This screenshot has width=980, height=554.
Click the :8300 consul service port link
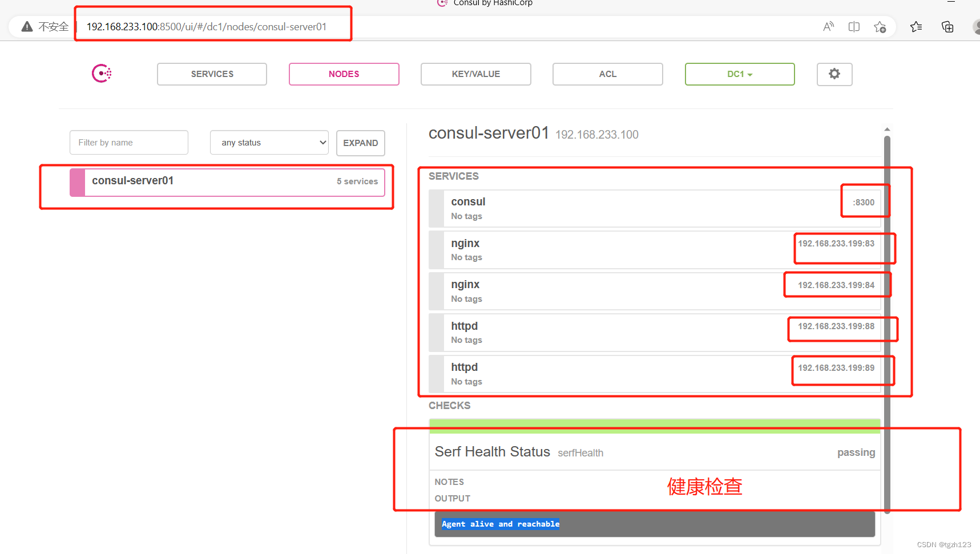(x=864, y=202)
